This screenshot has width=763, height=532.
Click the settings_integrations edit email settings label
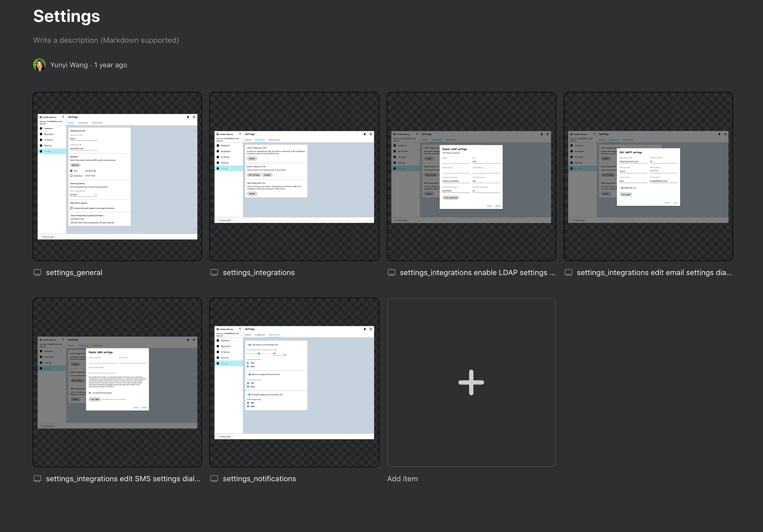654,273
